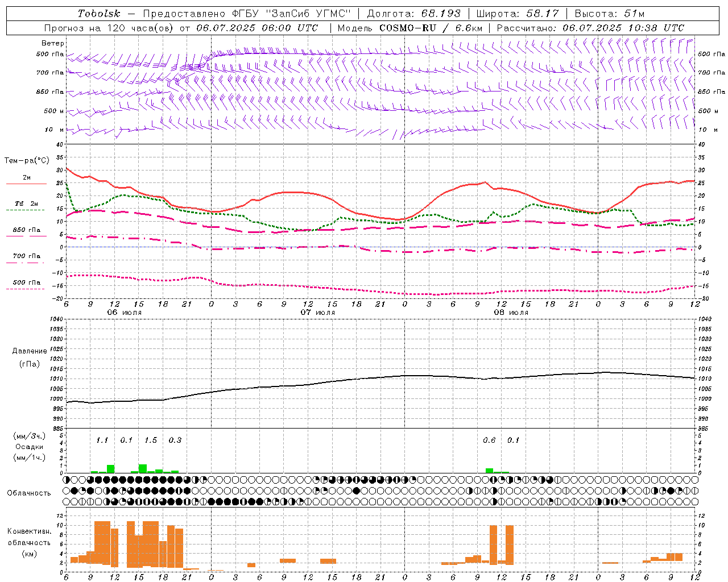Click the 08 июля date label
Viewport: 728px width, 582px height.
tap(511, 313)
